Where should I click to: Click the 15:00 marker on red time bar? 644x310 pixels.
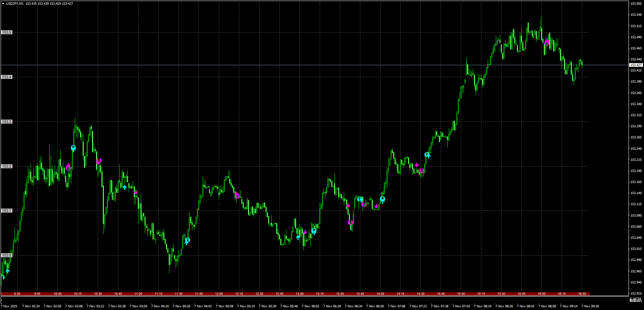pos(461,294)
